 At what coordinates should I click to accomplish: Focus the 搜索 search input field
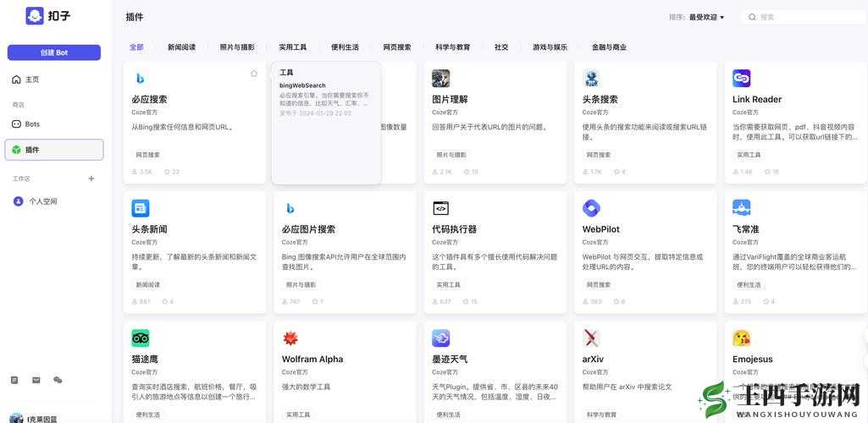(804, 17)
